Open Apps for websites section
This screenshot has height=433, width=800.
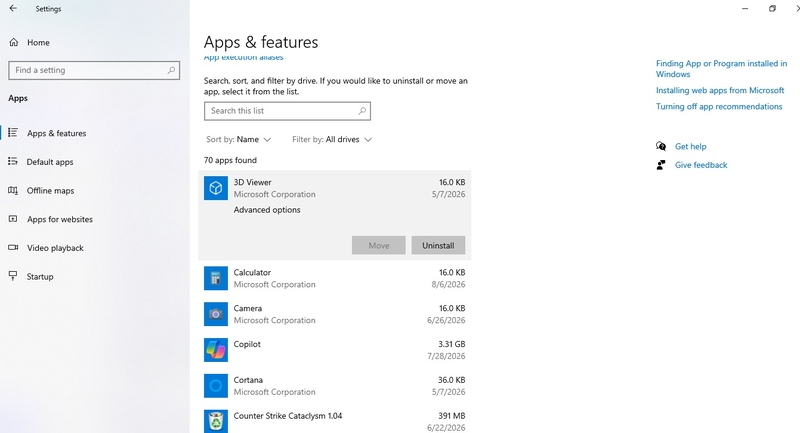(60, 219)
